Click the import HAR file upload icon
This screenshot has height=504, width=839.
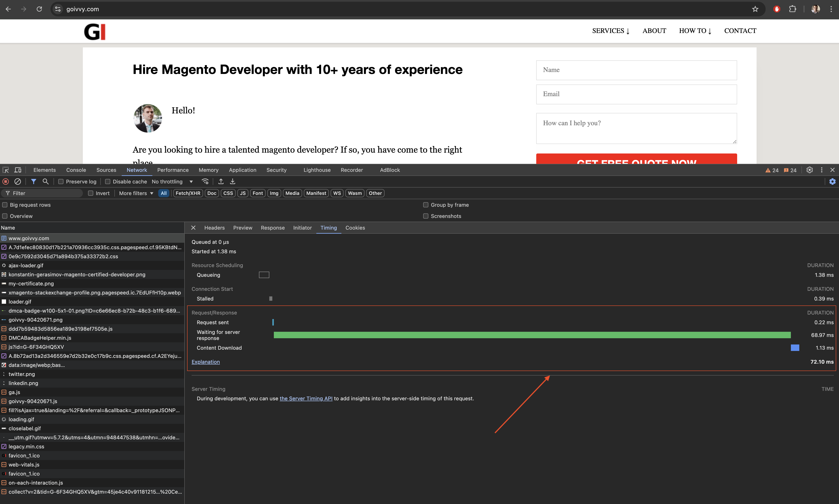pyautogui.click(x=221, y=181)
